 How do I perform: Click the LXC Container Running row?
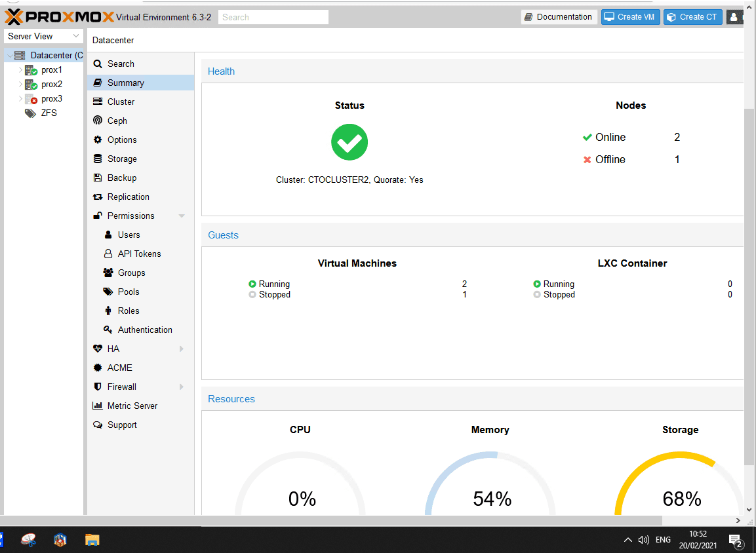(633, 284)
